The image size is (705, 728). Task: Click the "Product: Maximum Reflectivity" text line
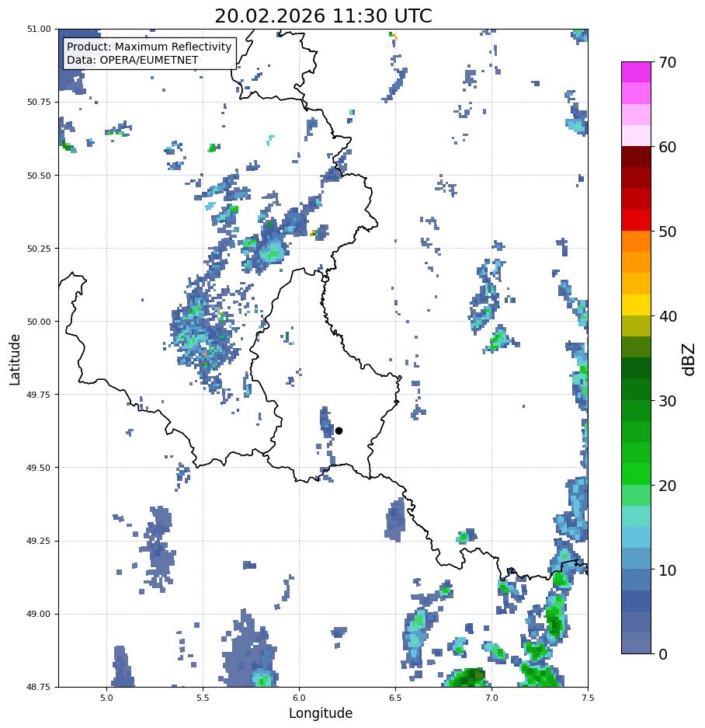pos(149,47)
